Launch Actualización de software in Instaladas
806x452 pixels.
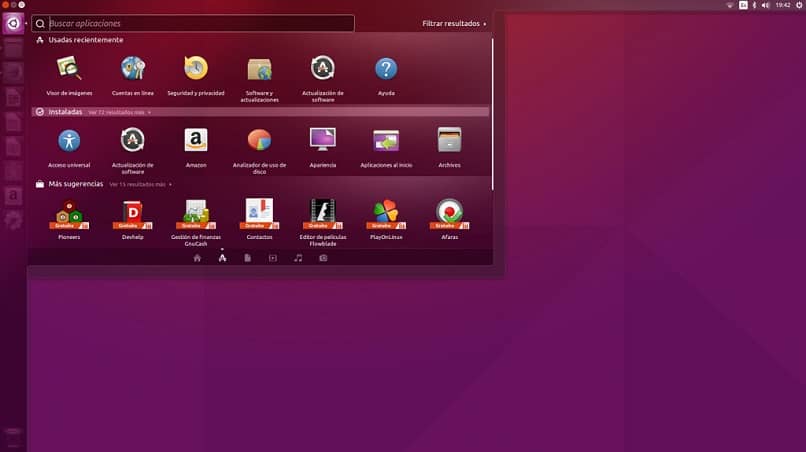(x=133, y=151)
